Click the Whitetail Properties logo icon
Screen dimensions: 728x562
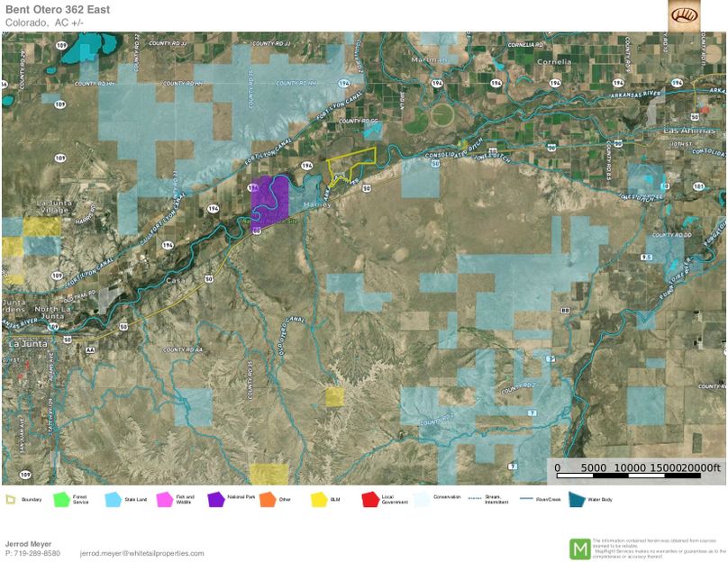pos(684,14)
